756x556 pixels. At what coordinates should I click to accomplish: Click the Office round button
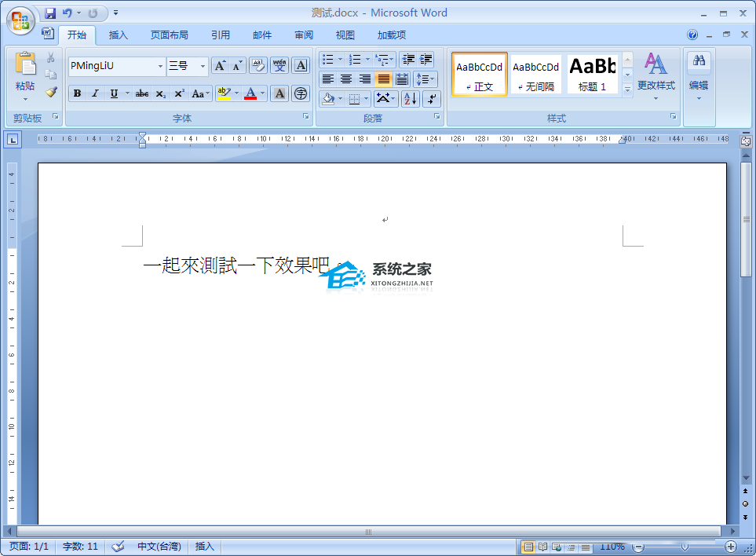20,20
